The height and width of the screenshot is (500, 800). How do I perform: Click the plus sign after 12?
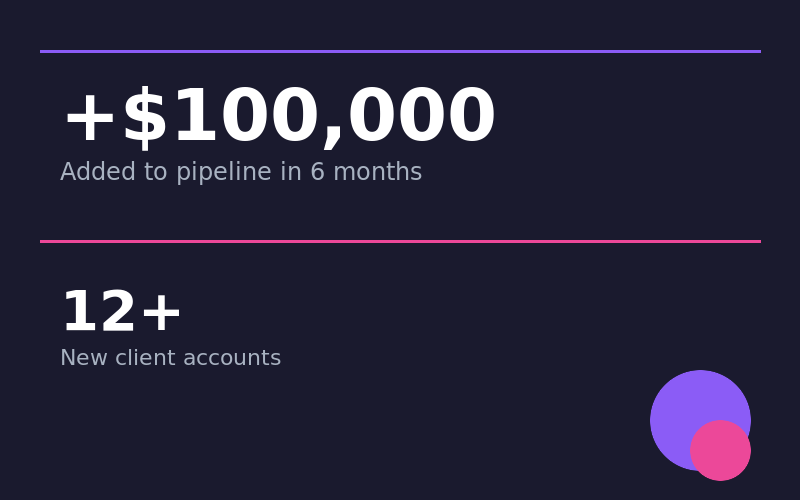click(160, 315)
